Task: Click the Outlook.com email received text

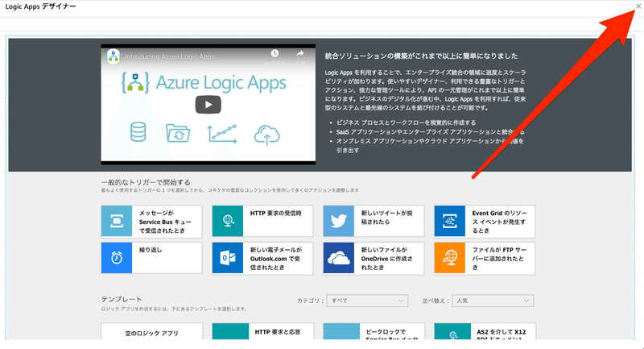Action: pyautogui.click(x=276, y=259)
